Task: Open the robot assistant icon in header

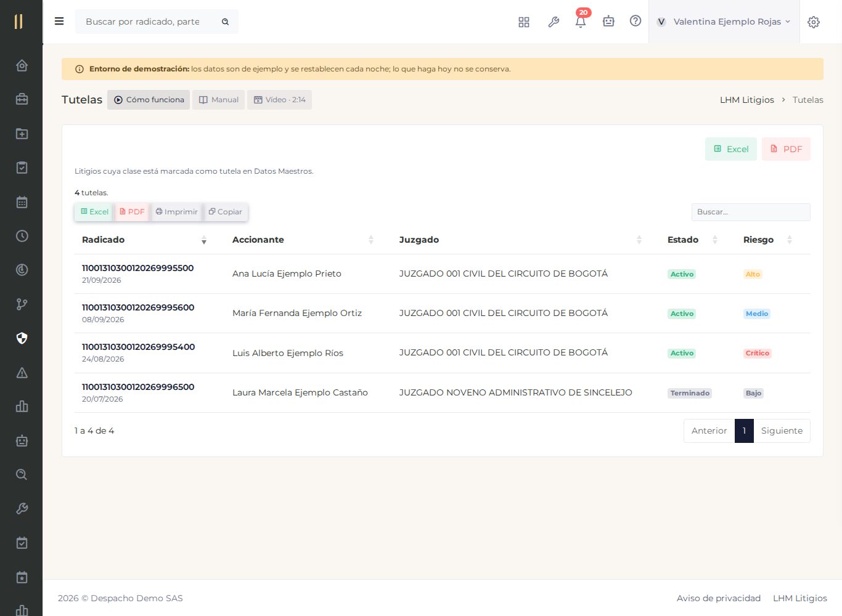Action: 608,22
